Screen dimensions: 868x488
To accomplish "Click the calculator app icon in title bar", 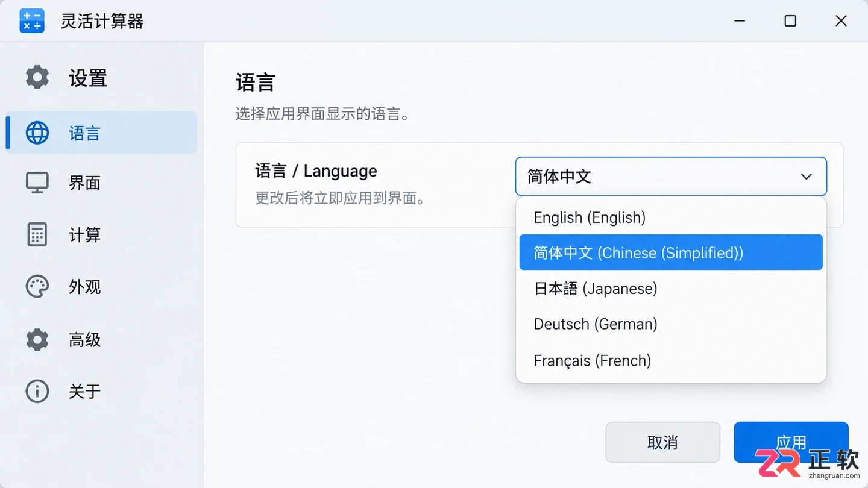I will [x=32, y=21].
